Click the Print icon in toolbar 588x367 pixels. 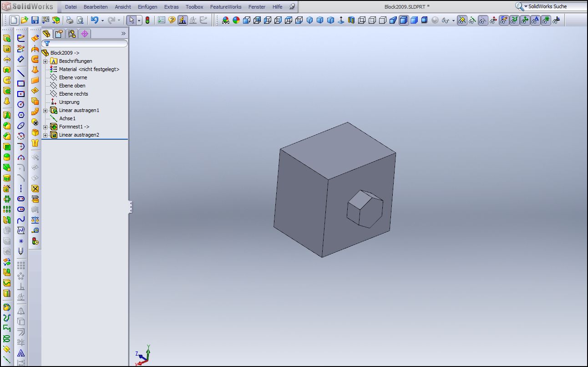click(x=70, y=20)
